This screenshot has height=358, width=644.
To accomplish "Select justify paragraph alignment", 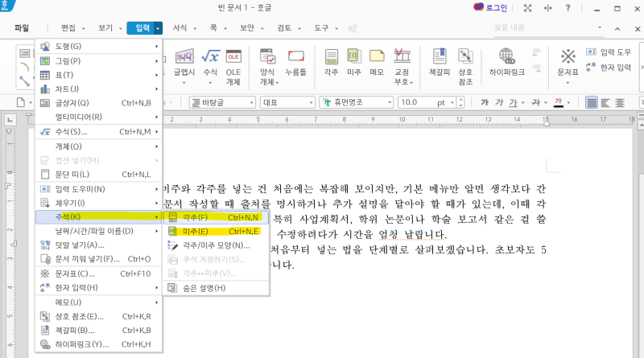I will pyautogui.click(x=592, y=102).
